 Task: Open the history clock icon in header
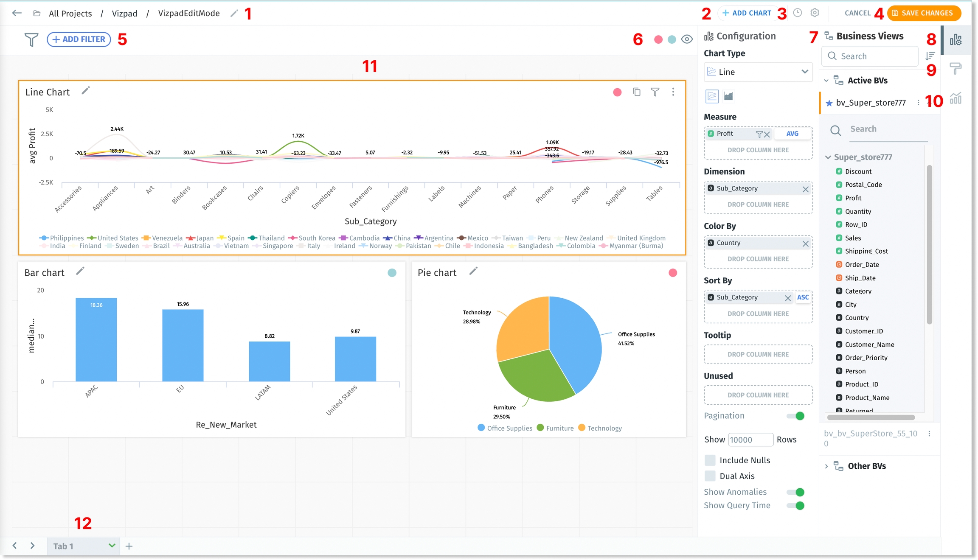798,13
